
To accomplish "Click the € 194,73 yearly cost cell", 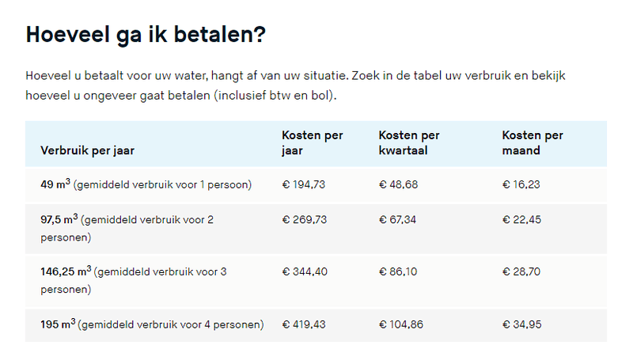I will point(304,184).
